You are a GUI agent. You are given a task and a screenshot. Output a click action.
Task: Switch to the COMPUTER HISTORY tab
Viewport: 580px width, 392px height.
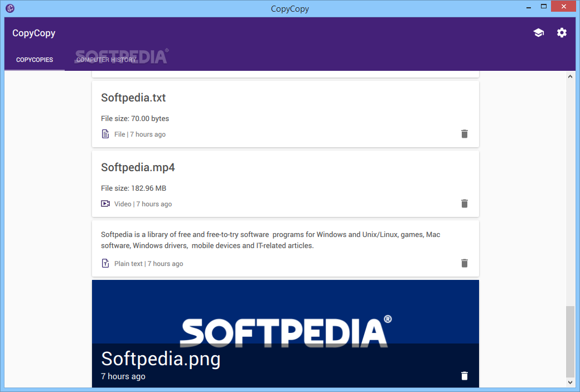coord(106,60)
